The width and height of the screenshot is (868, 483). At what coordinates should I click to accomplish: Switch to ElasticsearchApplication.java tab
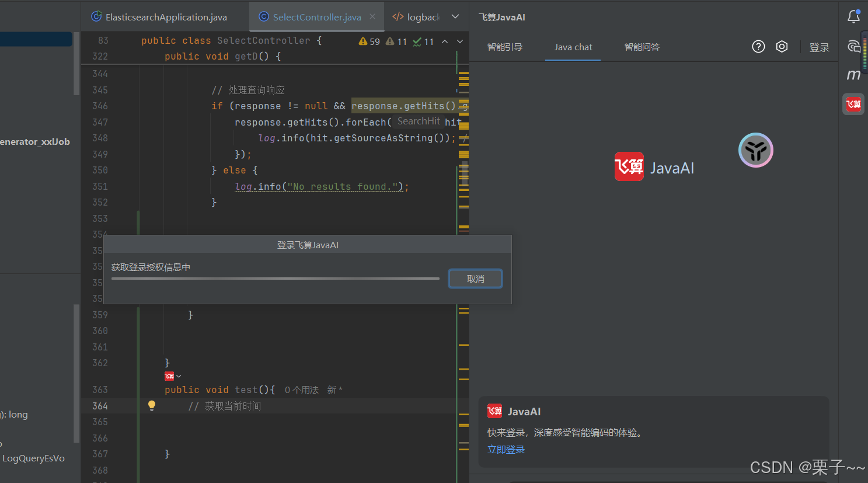(159, 17)
